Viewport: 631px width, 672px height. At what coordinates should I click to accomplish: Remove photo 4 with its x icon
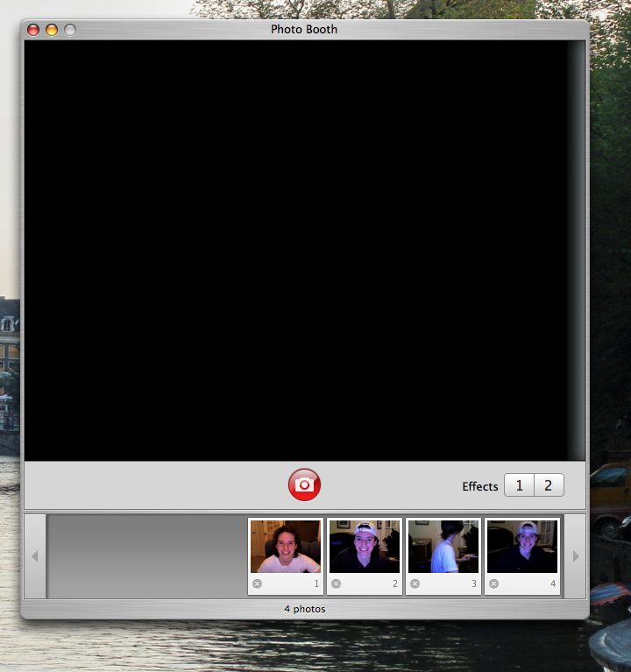[x=493, y=584]
